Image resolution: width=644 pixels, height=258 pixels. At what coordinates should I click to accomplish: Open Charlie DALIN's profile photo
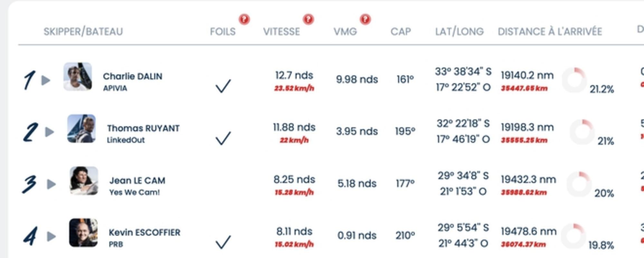tap(78, 77)
